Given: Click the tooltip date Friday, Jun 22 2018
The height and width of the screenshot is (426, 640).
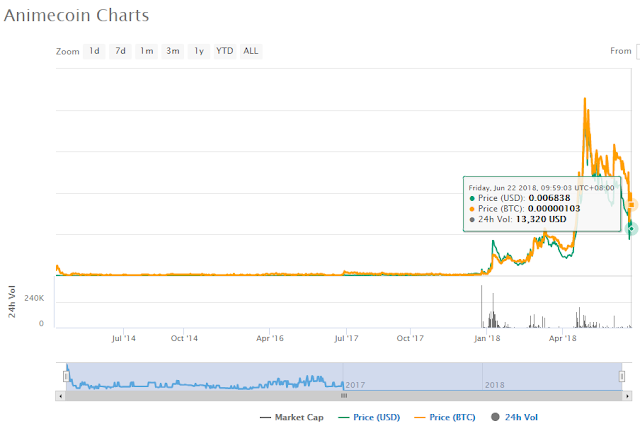Looking at the screenshot, I should pos(503,188).
